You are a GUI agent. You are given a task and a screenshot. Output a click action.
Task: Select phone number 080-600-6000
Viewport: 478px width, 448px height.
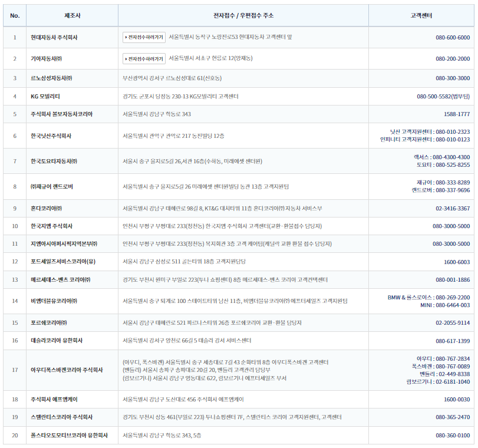coord(453,38)
